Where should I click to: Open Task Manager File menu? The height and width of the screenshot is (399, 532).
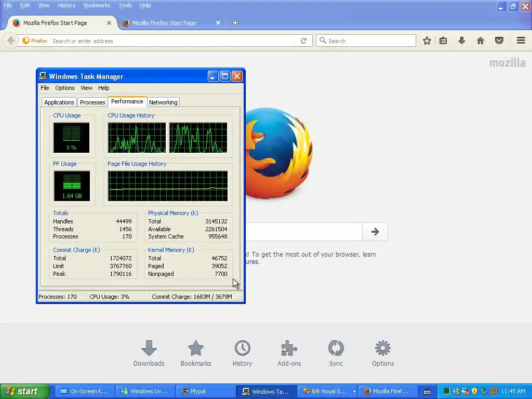coord(45,88)
